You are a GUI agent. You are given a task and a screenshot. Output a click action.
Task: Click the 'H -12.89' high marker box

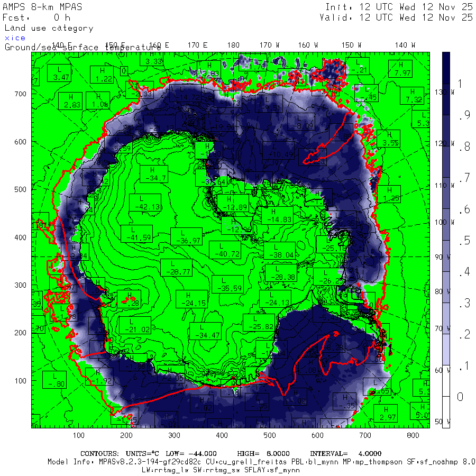tap(233, 203)
